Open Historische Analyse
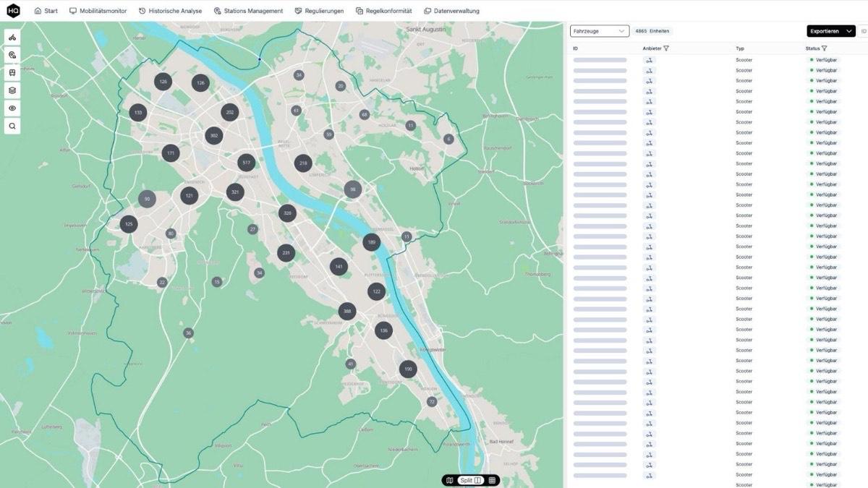Viewport: 868px width, 488px height. pos(170,11)
